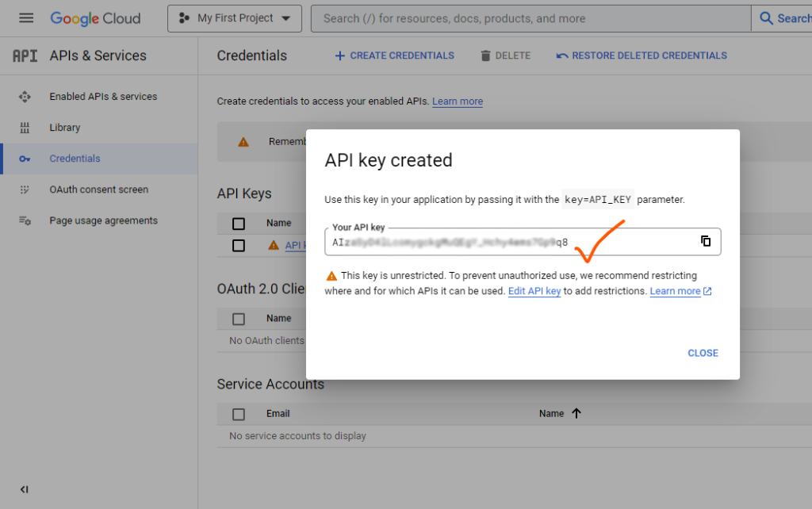This screenshot has height=509, width=812.
Task: Click the Name column header in OAuth table
Action: (x=278, y=319)
